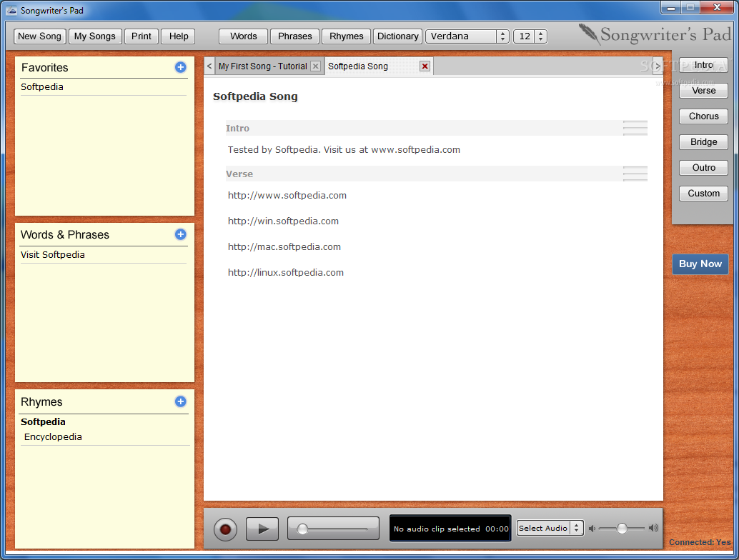Open the Words lookup
The height and width of the screenshot is (560, 739).
click(244, 36)
